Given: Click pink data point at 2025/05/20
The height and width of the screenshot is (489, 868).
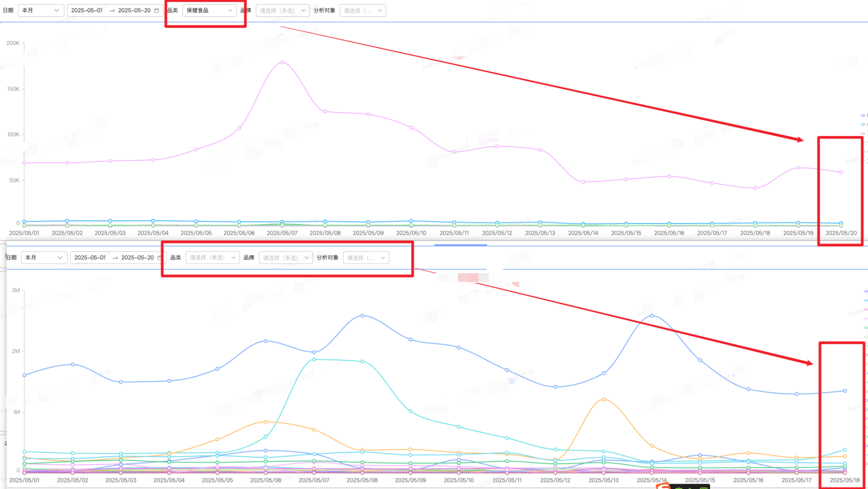Looking at the screenshot, I should (x=841, y=172).
